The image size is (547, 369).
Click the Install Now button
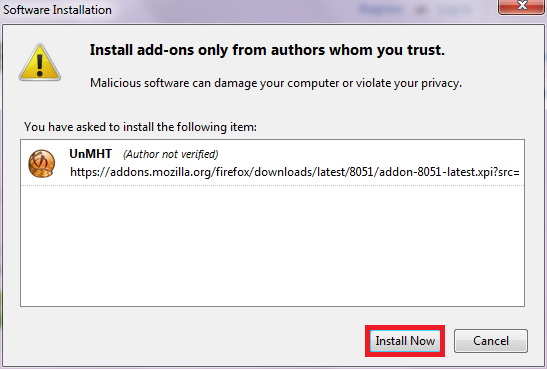(x=405, y=341)
